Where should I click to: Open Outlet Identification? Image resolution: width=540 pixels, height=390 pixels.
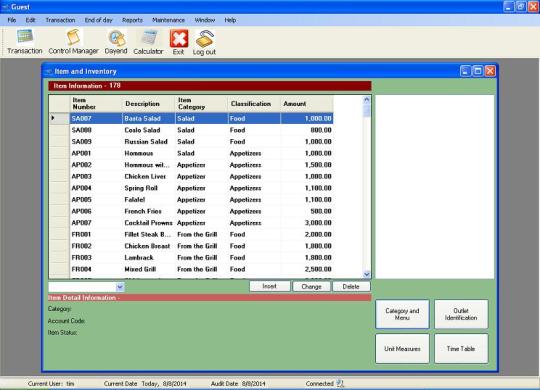click(x=461, y=314)
